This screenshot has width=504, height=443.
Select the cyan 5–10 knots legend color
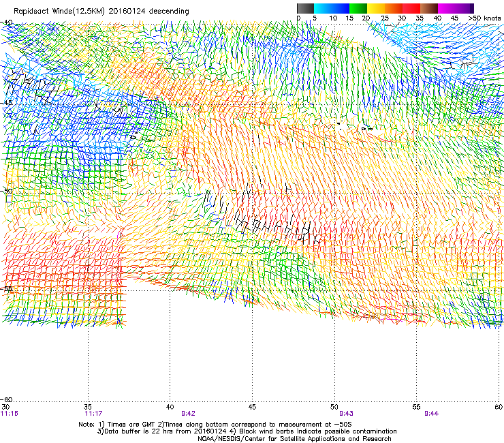pyautogui.click(x=323, y=8)
